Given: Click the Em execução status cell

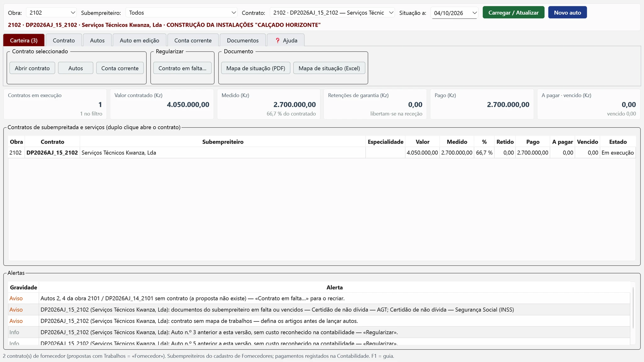Looking at the screenshot, I should [618, 153].
